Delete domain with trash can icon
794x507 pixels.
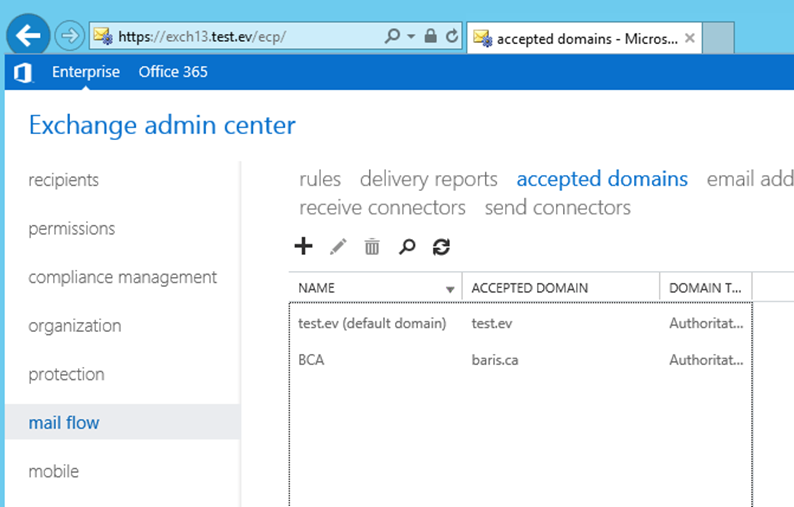point(372,247)
